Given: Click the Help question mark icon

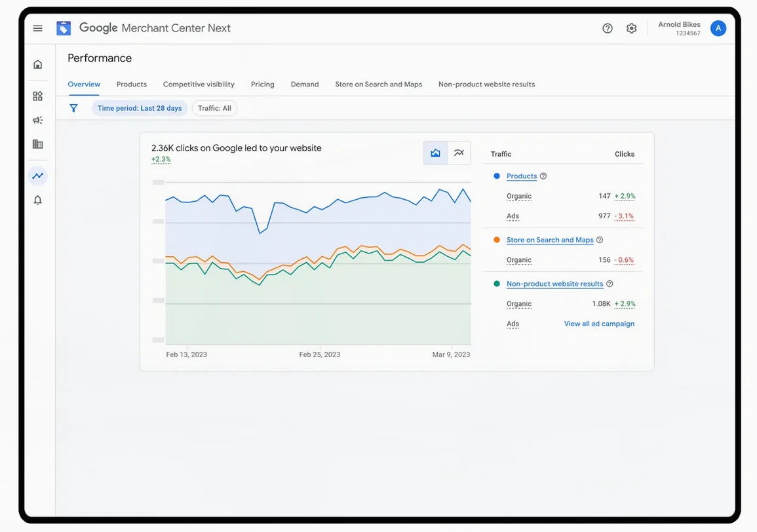Looking at the screenshot, I should click(607, 28).
